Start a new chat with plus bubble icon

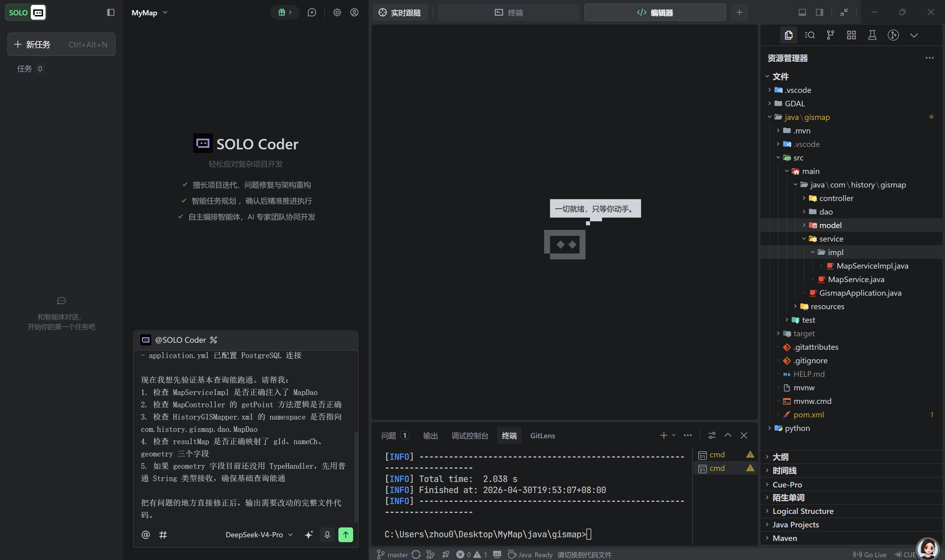coord(312,13)
